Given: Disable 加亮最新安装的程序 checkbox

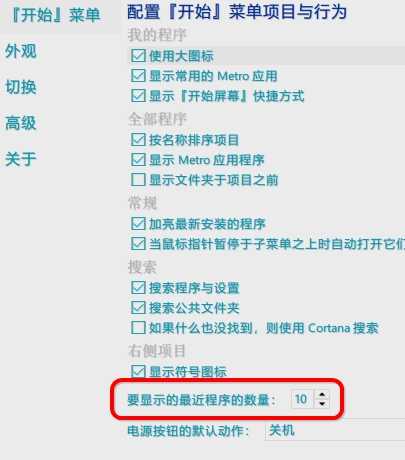Looking at the screenshot, I should coord(138,224).
